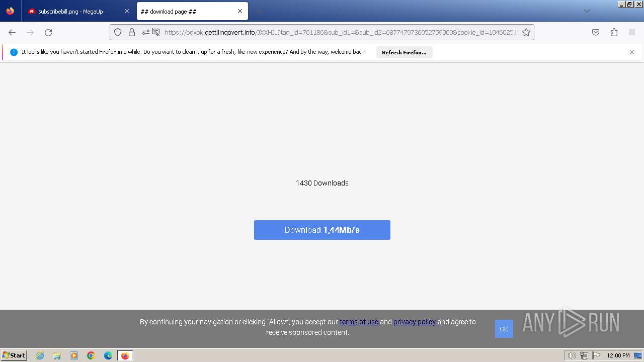The width and height of the screenshot is (644, 362).
Task: Expand the list all tabs dropdown
Action: pos(587,11)
